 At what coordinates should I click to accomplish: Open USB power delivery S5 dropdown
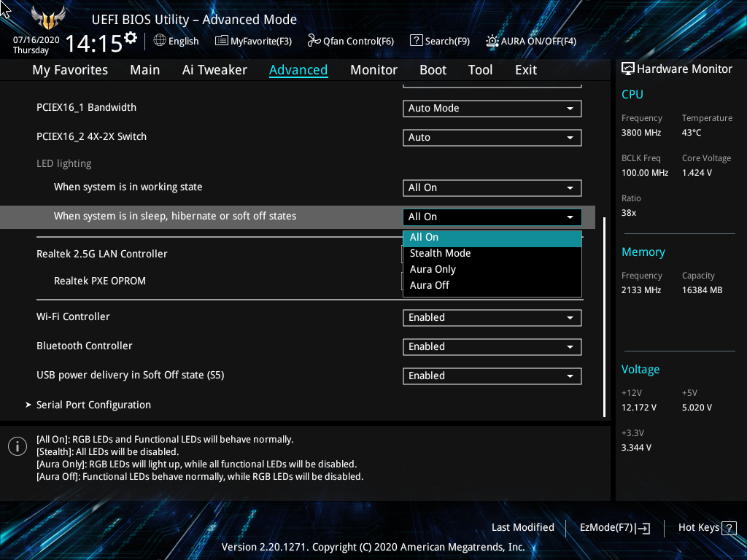click(x=492, y=376)
